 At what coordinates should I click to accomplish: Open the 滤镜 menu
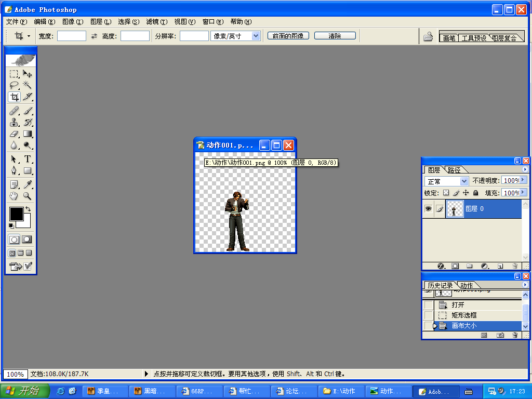tap(157, 22)
